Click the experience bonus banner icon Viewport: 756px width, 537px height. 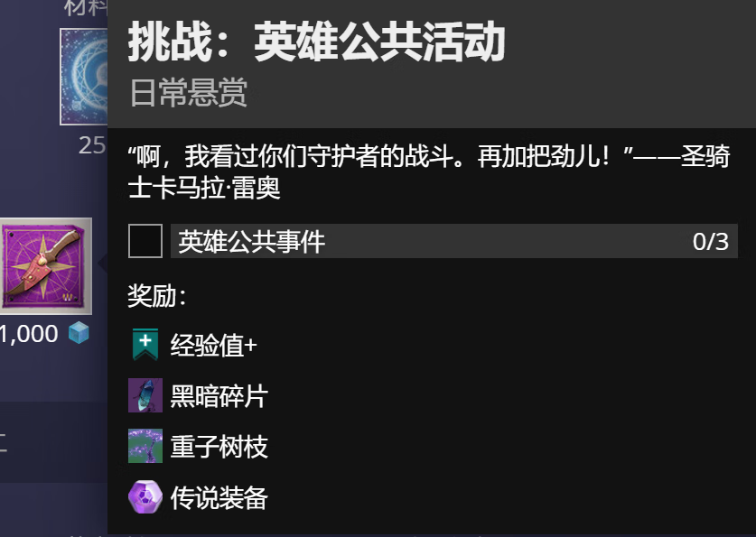pyautogui.click(x=145, y=345)
